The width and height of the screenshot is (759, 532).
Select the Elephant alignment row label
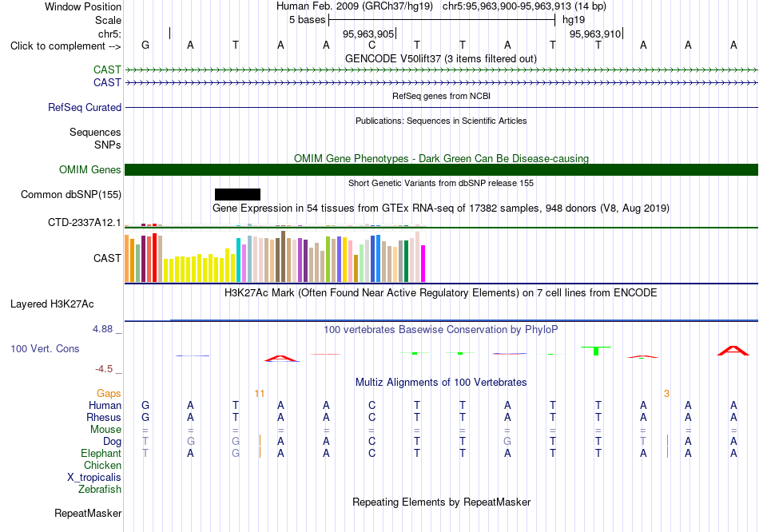point(101,453)
